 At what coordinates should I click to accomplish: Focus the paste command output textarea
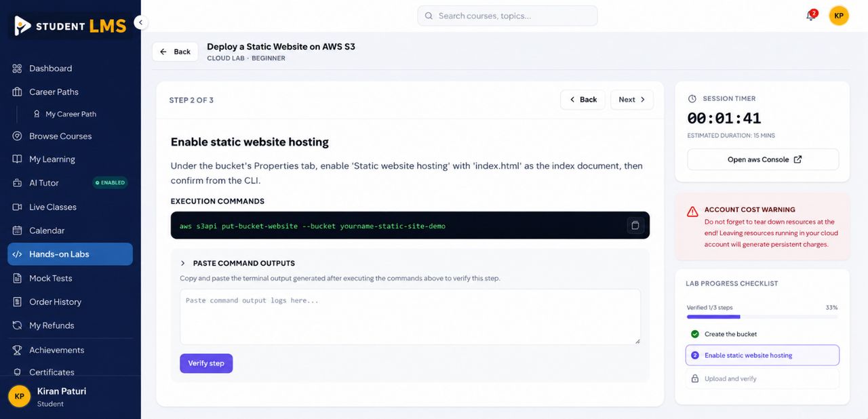(x=410, y=317)
